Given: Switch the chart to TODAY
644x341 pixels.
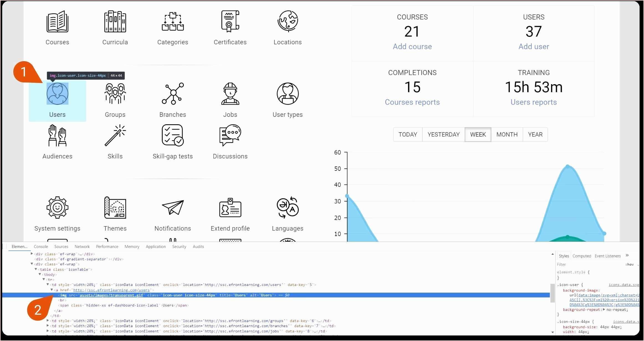Looking at the screenshot, I should pos(408,135).
